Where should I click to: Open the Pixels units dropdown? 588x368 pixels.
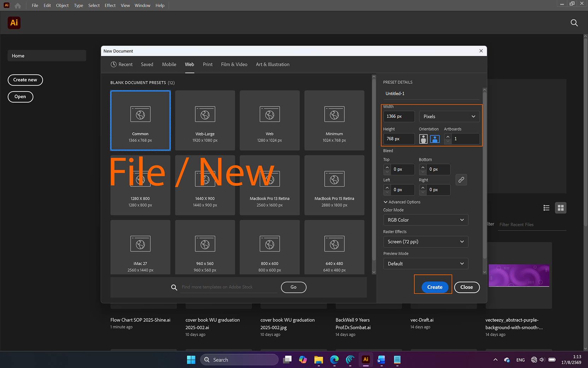[x=449, y=116]
